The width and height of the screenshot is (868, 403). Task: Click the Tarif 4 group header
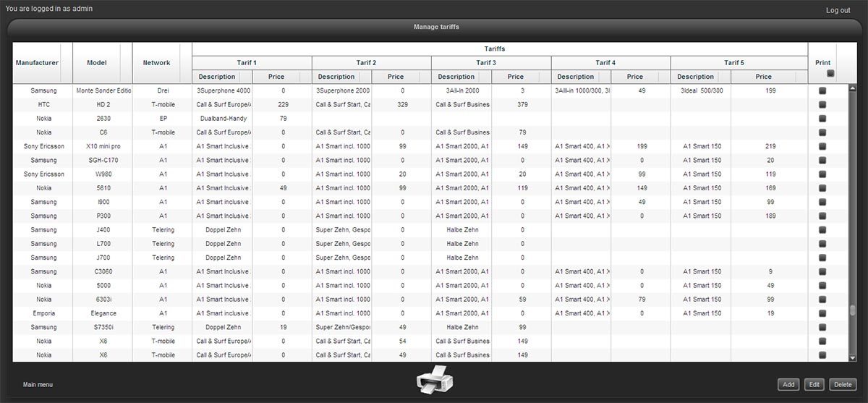(x=611, y=63)
